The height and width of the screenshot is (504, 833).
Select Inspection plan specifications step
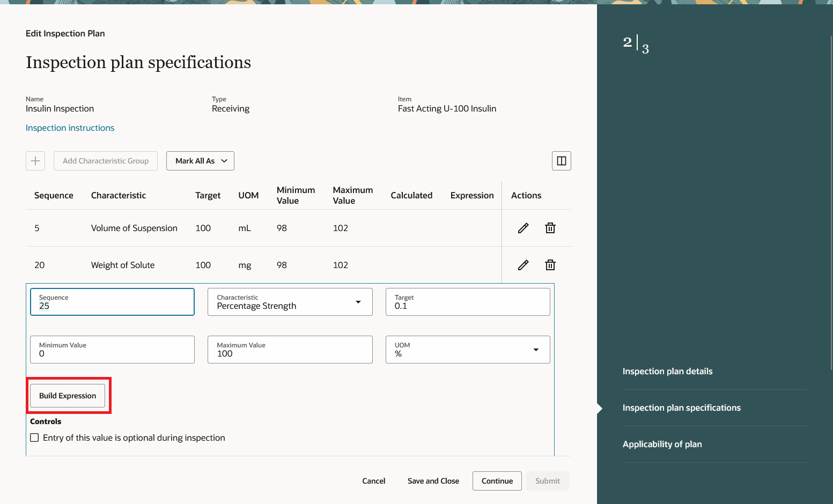[x=681, y=407]
